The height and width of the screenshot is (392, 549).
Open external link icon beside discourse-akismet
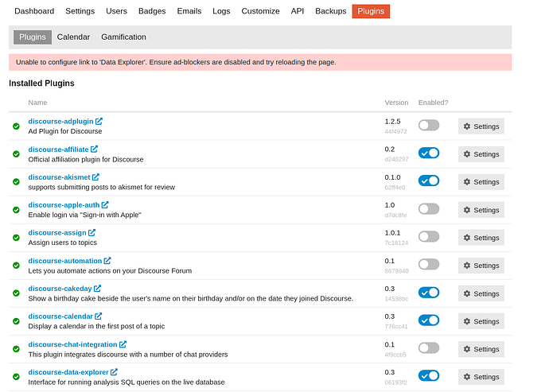coord(95,177)
